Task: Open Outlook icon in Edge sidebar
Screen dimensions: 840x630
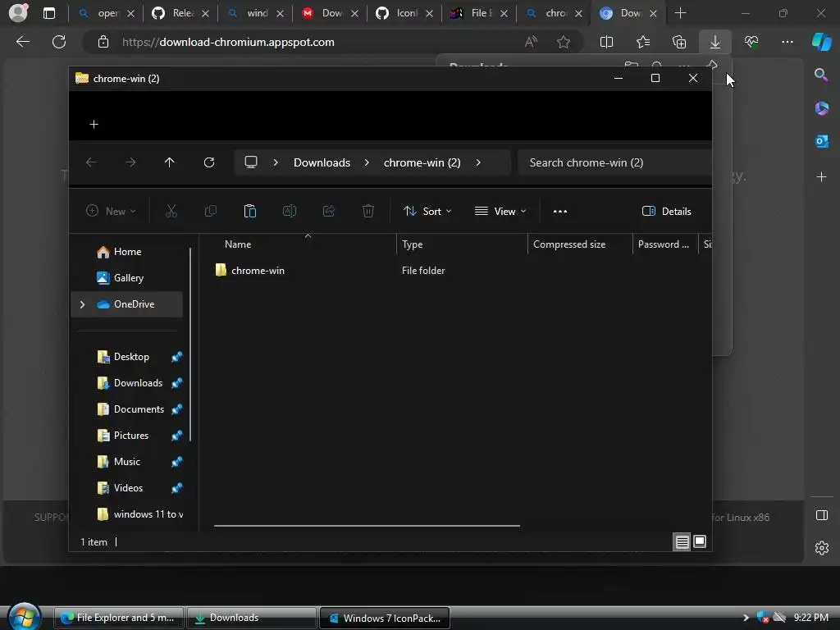Action: 821,141
